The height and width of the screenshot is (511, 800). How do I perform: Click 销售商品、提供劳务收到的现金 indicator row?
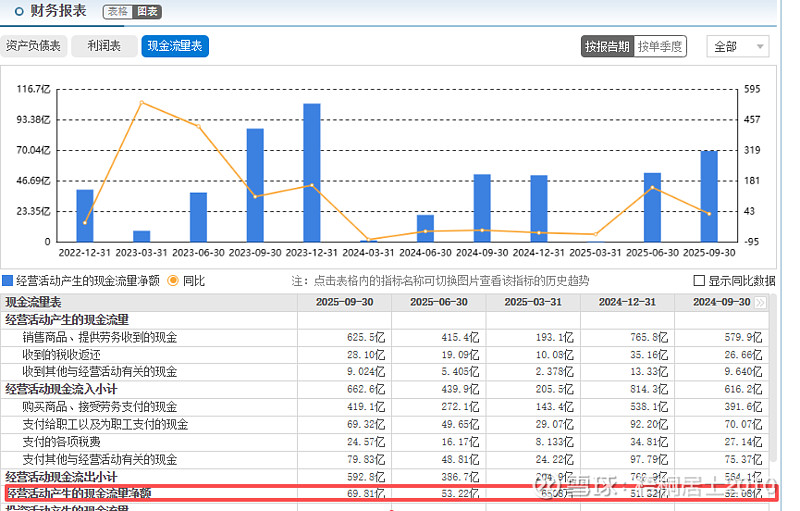[99, 338]
